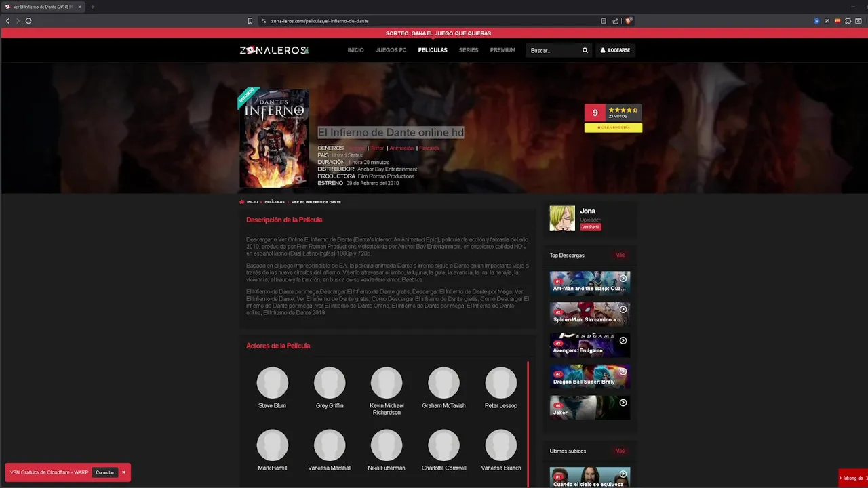Open PREMIUM menu item

(x=502, y=50)
